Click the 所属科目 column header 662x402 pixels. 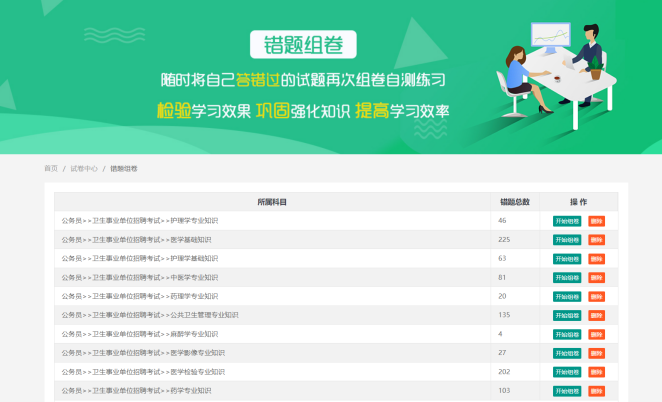[x=272, y=202]
